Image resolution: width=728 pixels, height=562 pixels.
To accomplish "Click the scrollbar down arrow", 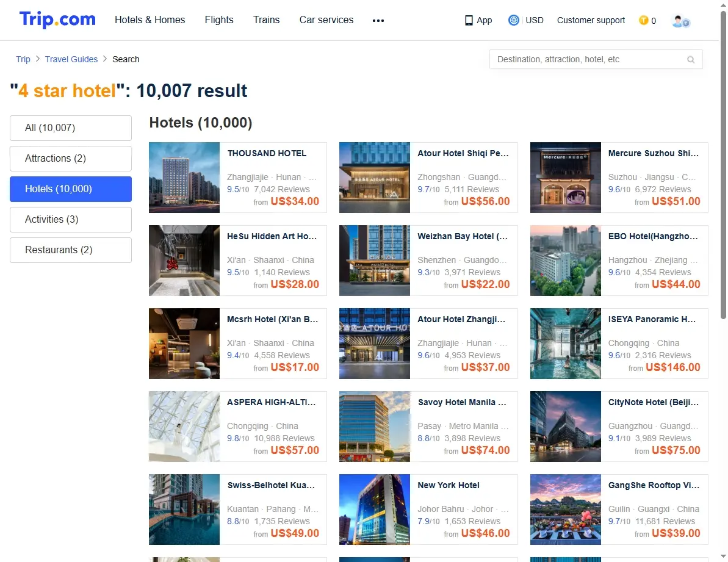I will click(723, 557).
